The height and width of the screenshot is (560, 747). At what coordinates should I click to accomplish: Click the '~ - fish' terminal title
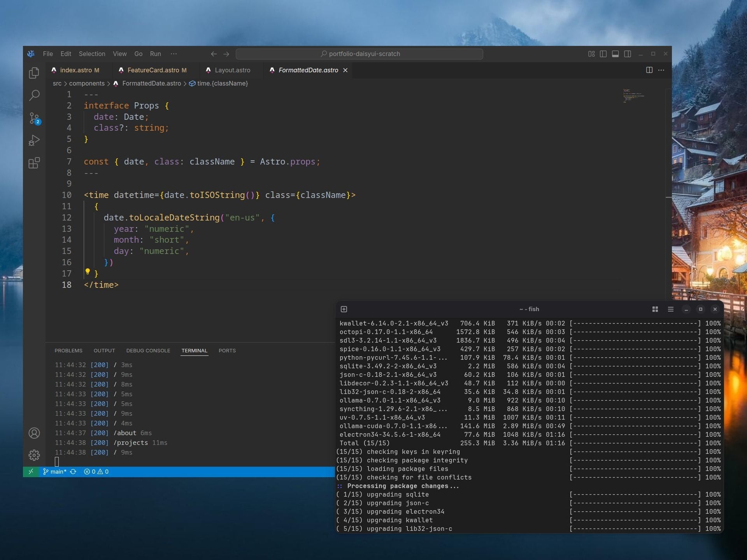tap(529, 309)
